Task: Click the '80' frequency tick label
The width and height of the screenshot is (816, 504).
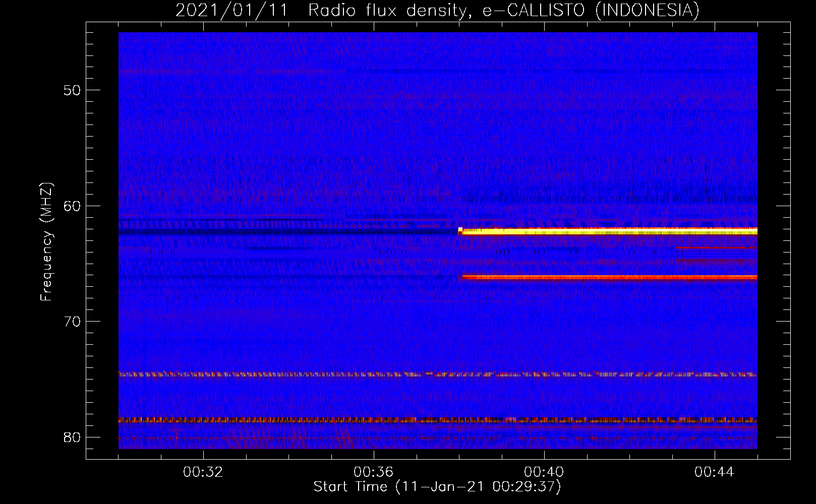Action: (72, 437)
